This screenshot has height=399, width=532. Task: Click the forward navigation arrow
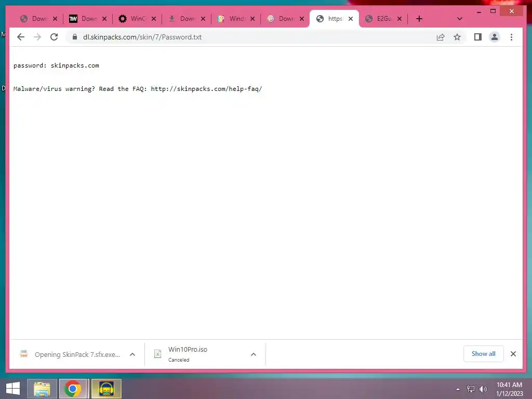pyautogui.click(x=37, y=37)
